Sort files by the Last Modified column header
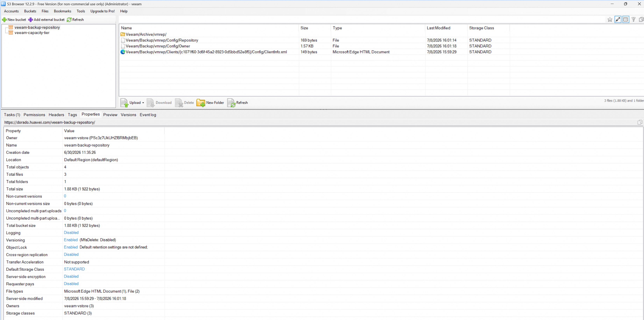Image resolution: width=644 pixels, height=320 pixels. pyautogui.click(x=446, y=28)
